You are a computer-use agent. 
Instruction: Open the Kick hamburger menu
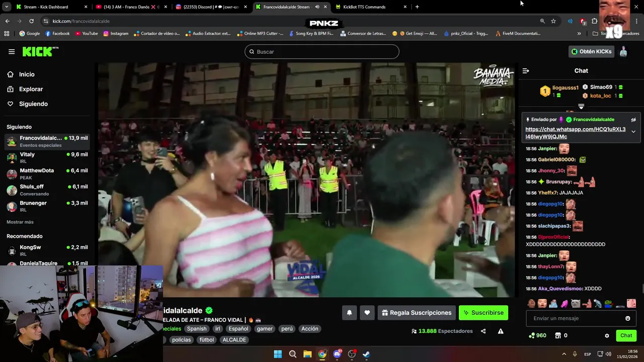pos(12,52)
